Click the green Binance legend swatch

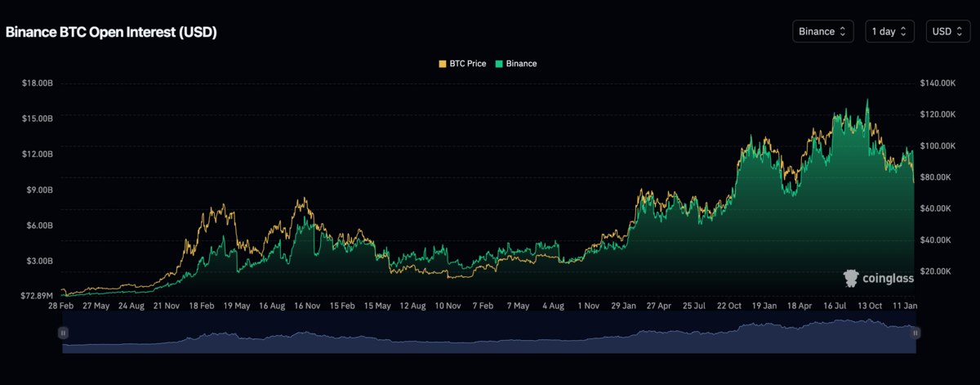(498, 63)
